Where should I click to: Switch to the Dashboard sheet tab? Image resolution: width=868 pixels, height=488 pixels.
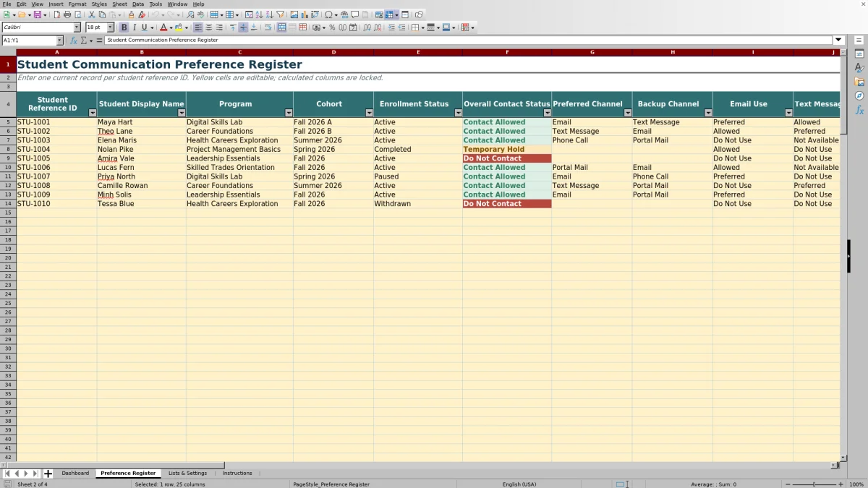click(x=75, y=474)
